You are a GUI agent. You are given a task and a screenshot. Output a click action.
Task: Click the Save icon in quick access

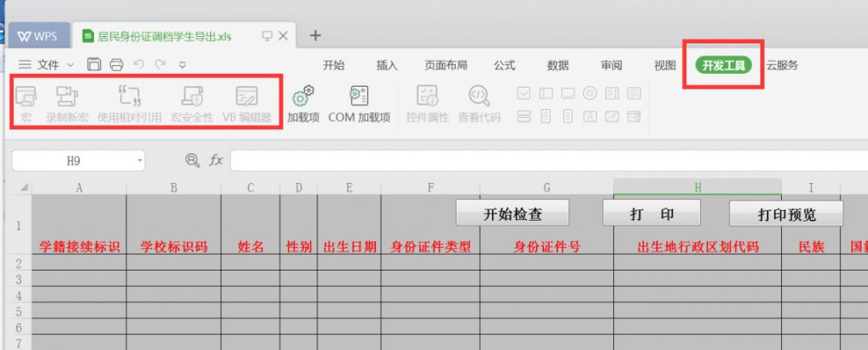pos(94,65)
